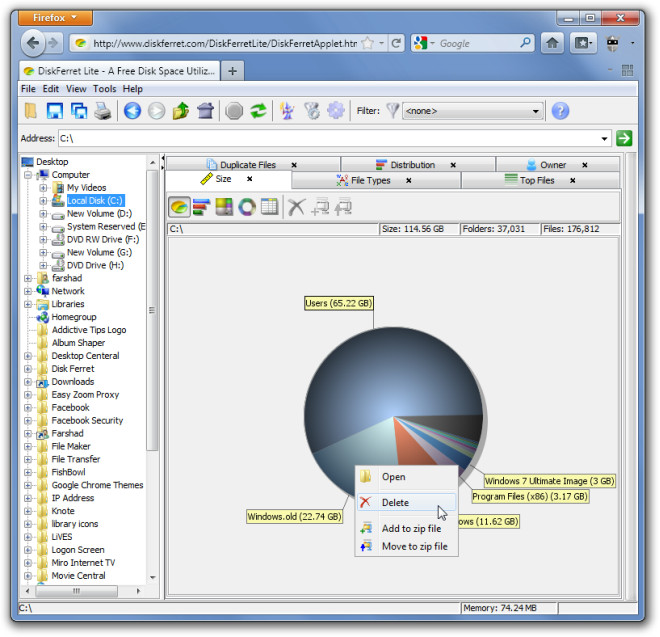Click the green refresh arrows icon

pos(259,111)
